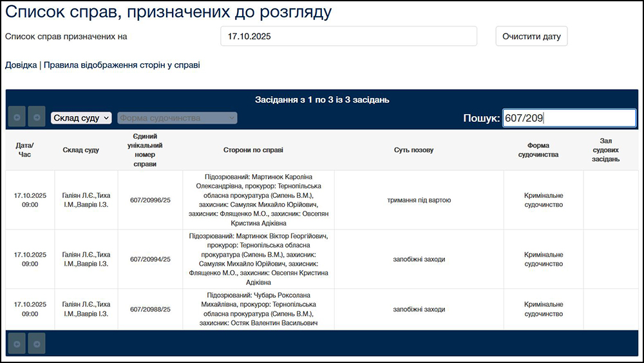Click the top next page arrow

[37, 117]
